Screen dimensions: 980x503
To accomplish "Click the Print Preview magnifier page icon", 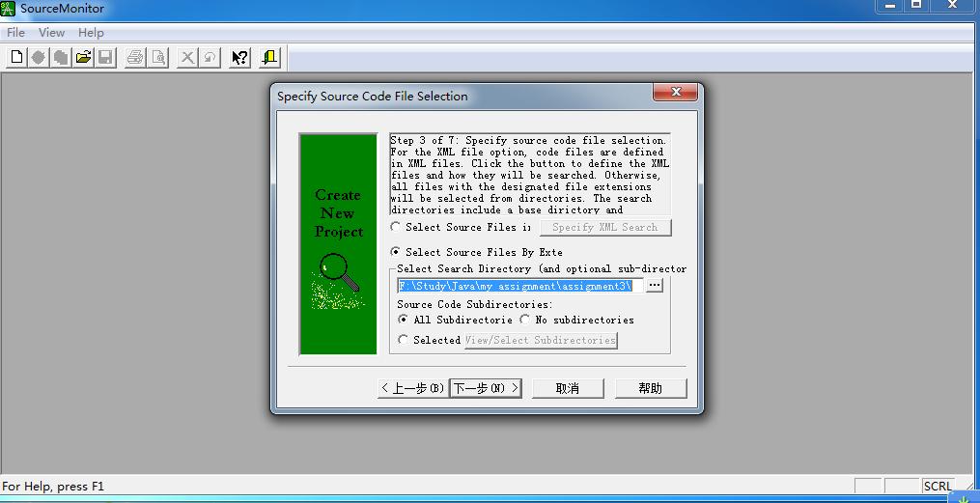I will tap(157, 58).
